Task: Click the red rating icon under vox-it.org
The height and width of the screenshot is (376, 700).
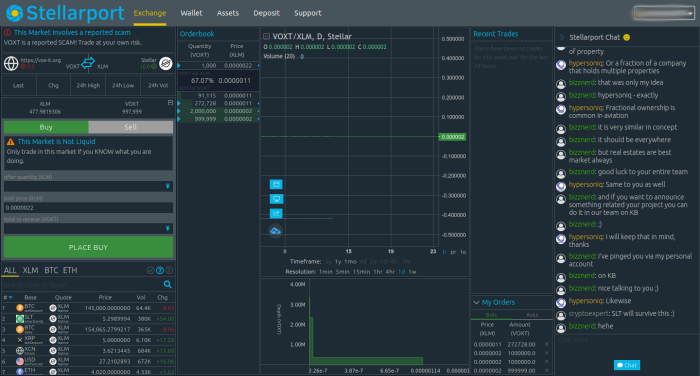Action: click(x=23, y=67)
